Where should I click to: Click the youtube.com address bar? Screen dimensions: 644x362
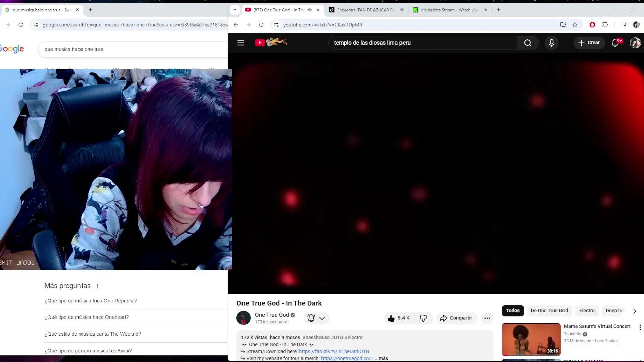(413, 24)
